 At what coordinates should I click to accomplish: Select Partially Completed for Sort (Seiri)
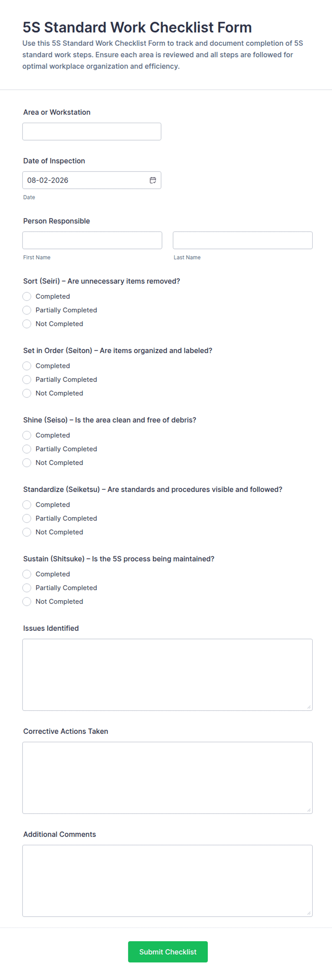(27, 310)
